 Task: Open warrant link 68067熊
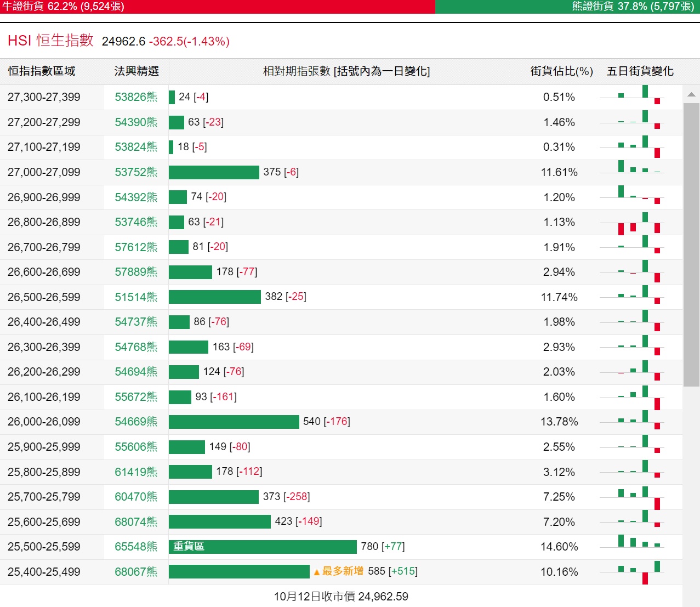(136, 572)
